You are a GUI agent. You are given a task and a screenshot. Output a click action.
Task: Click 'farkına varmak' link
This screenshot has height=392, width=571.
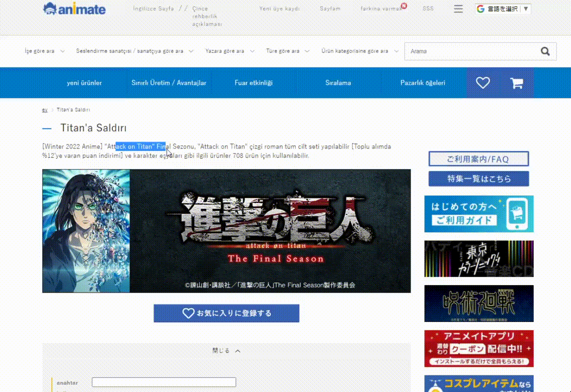381,8
